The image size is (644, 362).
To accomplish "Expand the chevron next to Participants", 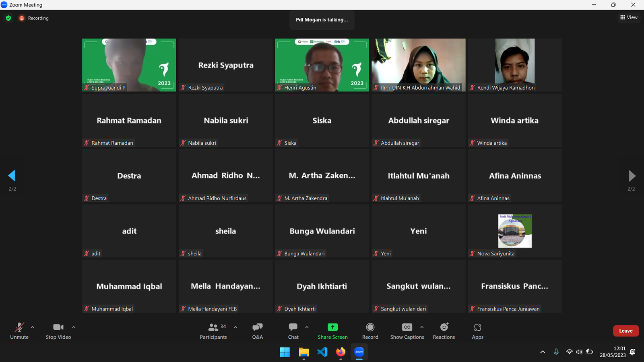I will 235,327.
